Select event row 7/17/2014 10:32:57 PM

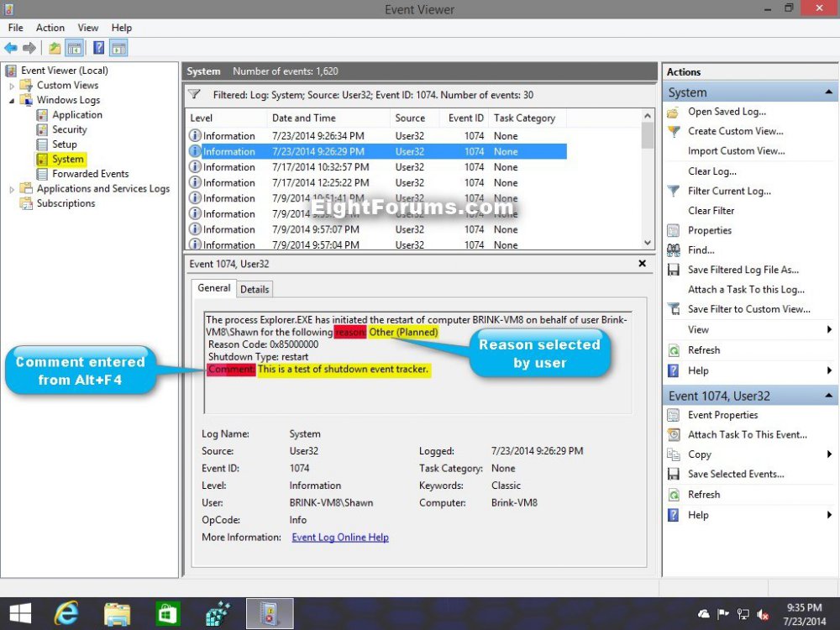tap(376, 167)
